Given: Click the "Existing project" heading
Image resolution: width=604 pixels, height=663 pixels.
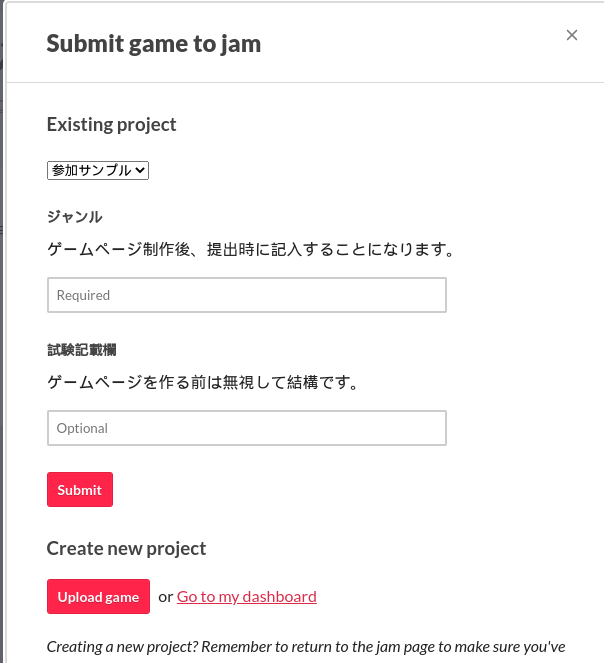Looking at the screenshot, I should coord(112,125).
